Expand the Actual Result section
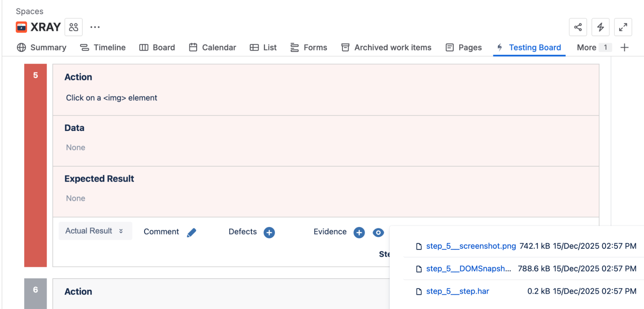Viewport: 644px width, 309px height. 95,231
